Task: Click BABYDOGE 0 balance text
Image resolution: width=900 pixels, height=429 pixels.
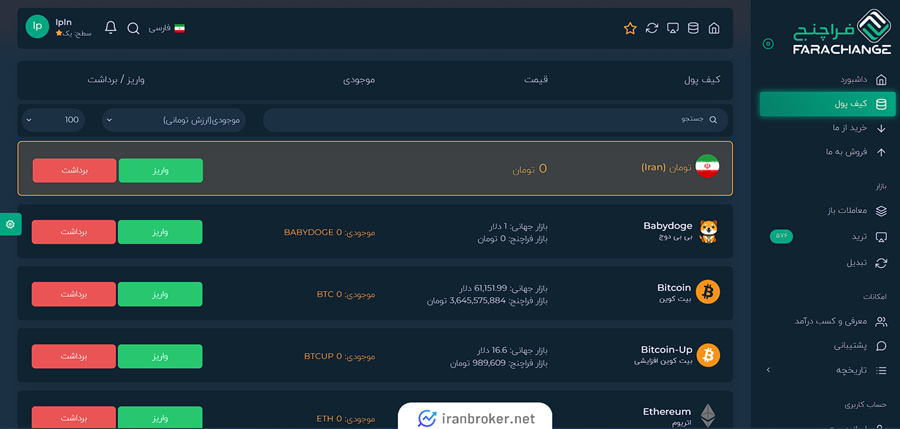Action: click(329, 232)
